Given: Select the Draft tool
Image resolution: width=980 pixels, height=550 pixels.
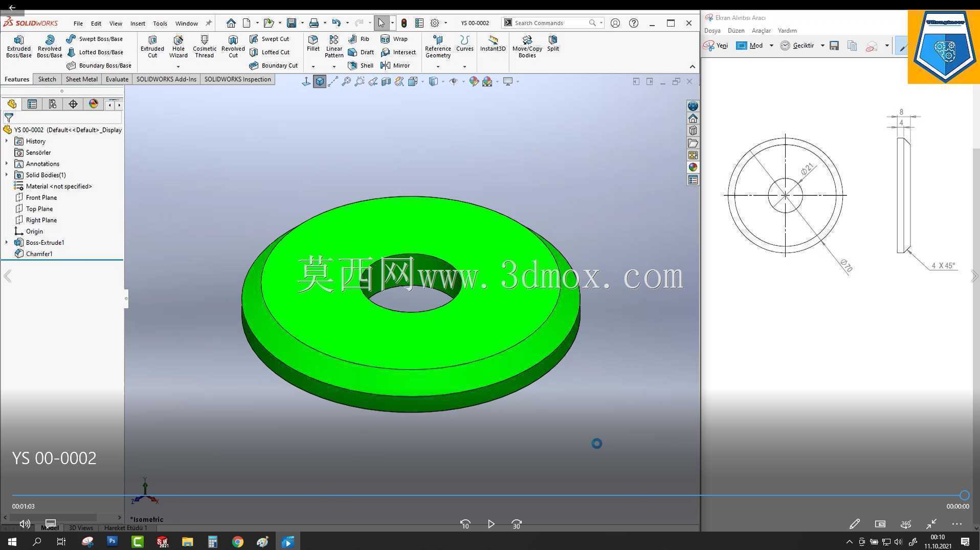Looking at the screenshot, I should click(x=361, y=52).
